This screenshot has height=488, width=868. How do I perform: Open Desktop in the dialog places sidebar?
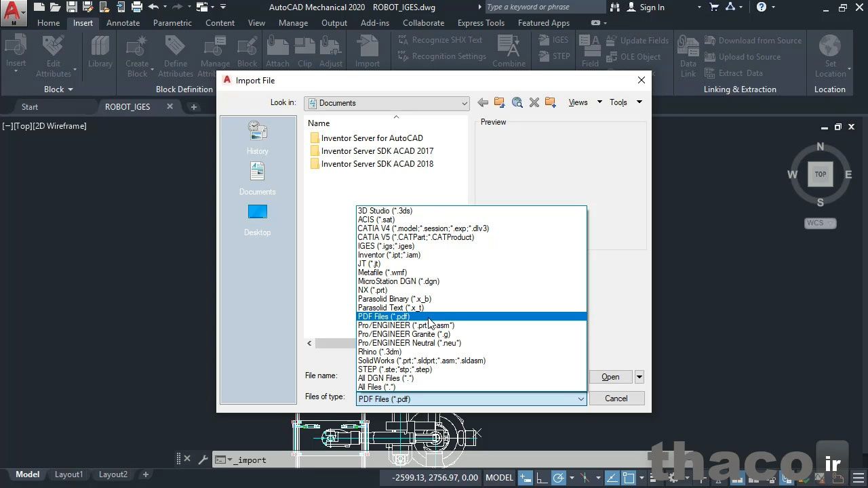[x=258, y=220]
